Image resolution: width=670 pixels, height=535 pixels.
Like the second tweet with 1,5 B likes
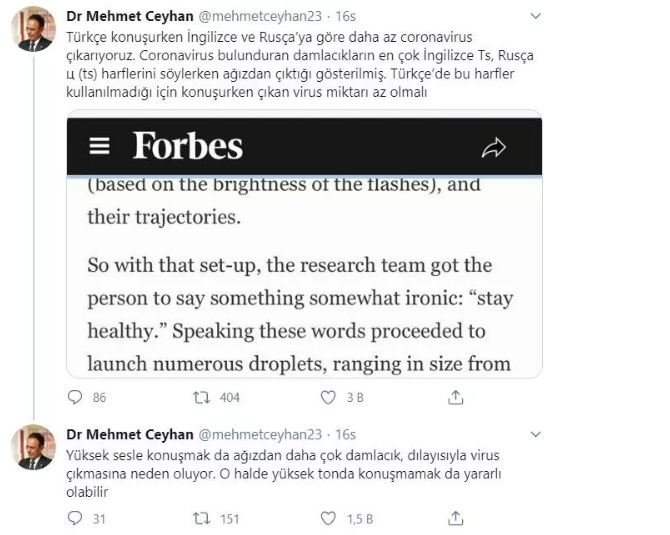point(327,518)
